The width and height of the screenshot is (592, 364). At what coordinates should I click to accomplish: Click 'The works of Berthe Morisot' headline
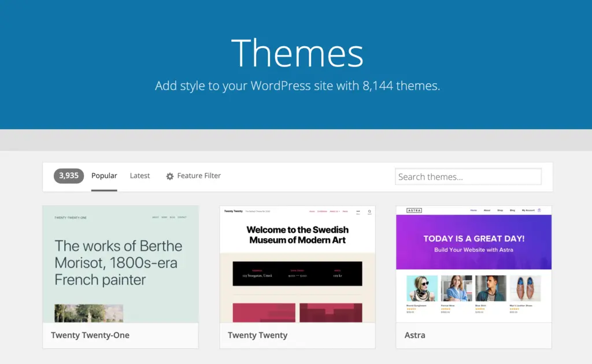pyautogui.click(x=118, y=263)
